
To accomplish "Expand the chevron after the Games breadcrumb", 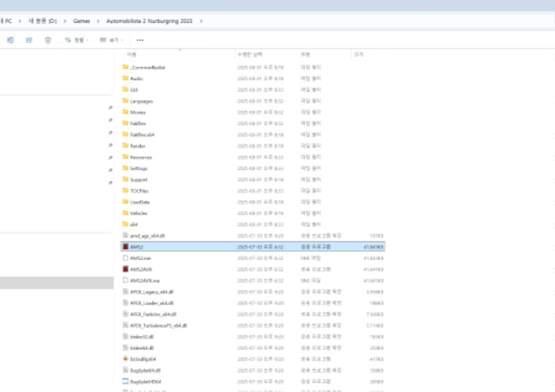I will (x=98, y=21).
